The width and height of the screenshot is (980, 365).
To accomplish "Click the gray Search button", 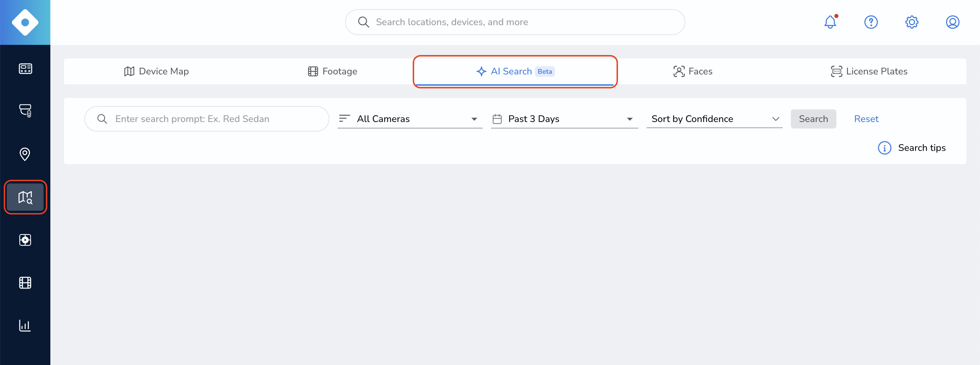I will click(813, 119).
